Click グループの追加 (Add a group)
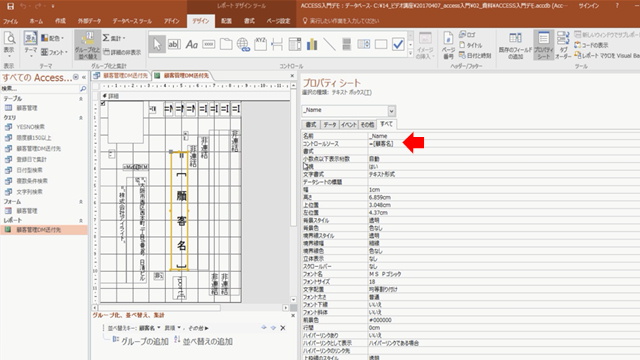This screenshot has width=640, height=360. 140,341
